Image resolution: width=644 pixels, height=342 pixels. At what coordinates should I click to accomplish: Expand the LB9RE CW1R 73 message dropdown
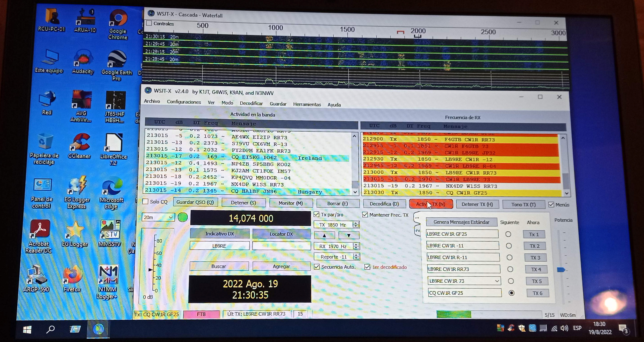click(497, 281)
